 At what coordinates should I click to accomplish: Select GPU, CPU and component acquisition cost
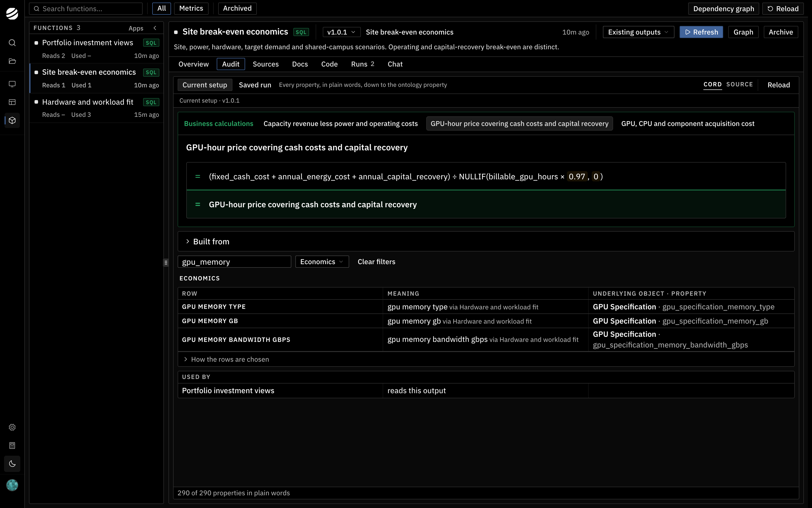[x=687, y=124]
